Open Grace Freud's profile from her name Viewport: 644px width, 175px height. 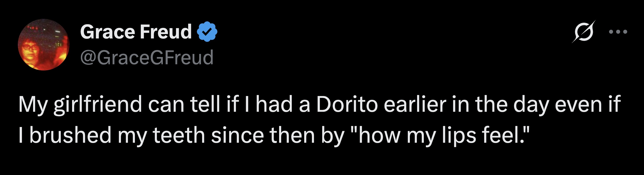tap(134, 31)
